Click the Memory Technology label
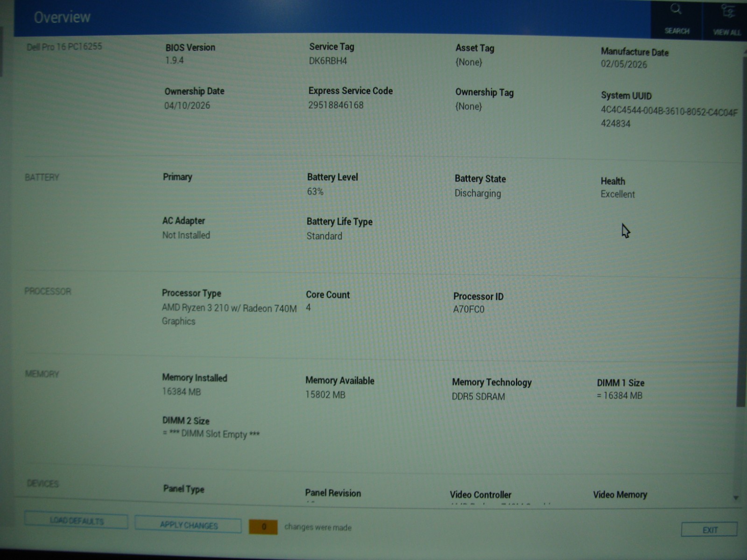This screenshot has height=560, width=747. [x=492, y=382]
